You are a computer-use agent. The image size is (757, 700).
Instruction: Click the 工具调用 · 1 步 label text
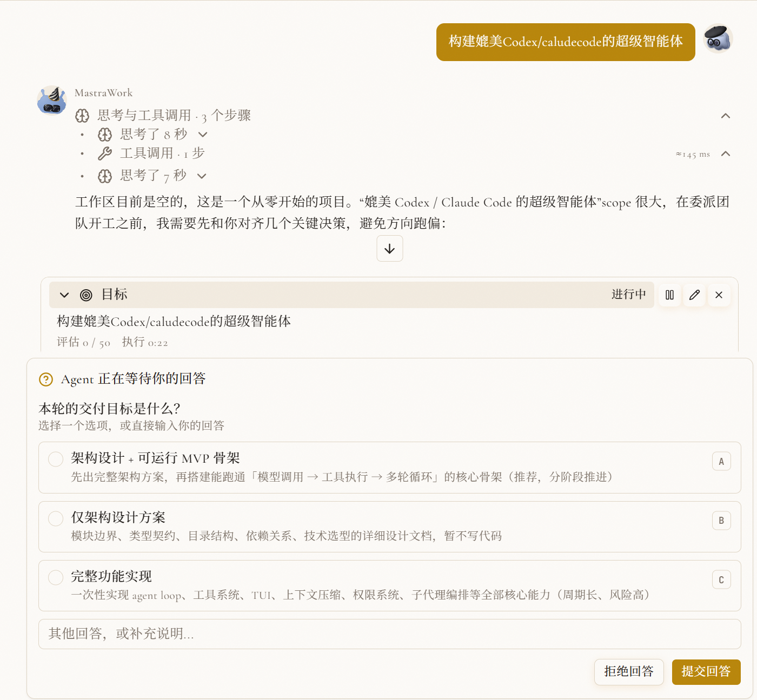point(162,154)
